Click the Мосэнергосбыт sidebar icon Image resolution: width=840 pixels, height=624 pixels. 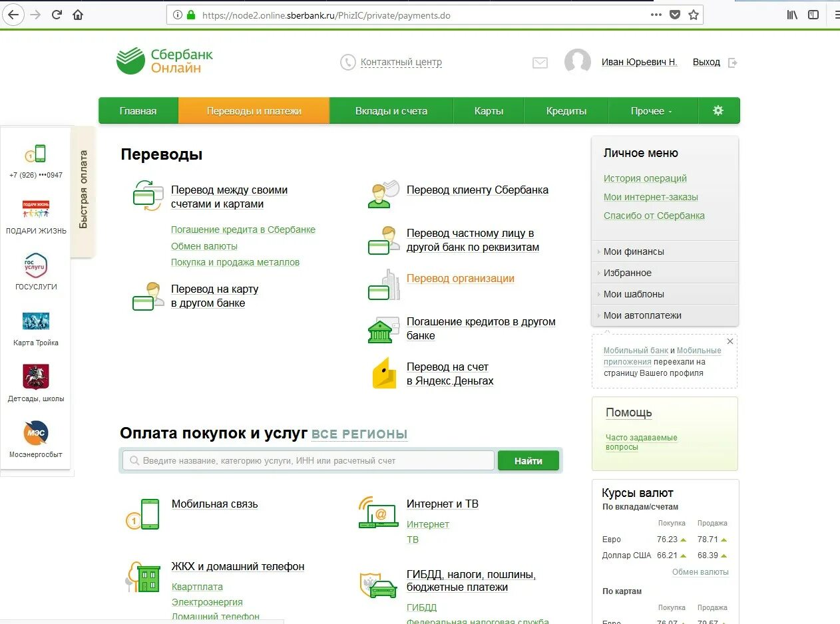(35, 433)
